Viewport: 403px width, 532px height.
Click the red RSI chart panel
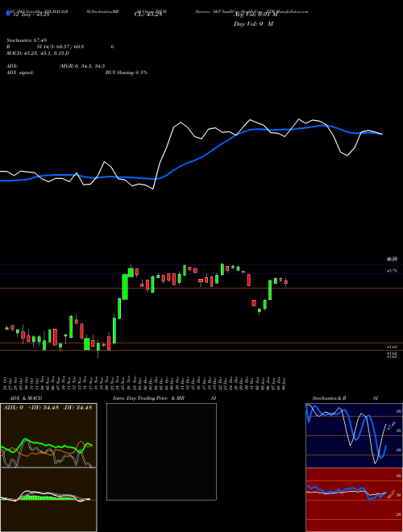(354, 500)
